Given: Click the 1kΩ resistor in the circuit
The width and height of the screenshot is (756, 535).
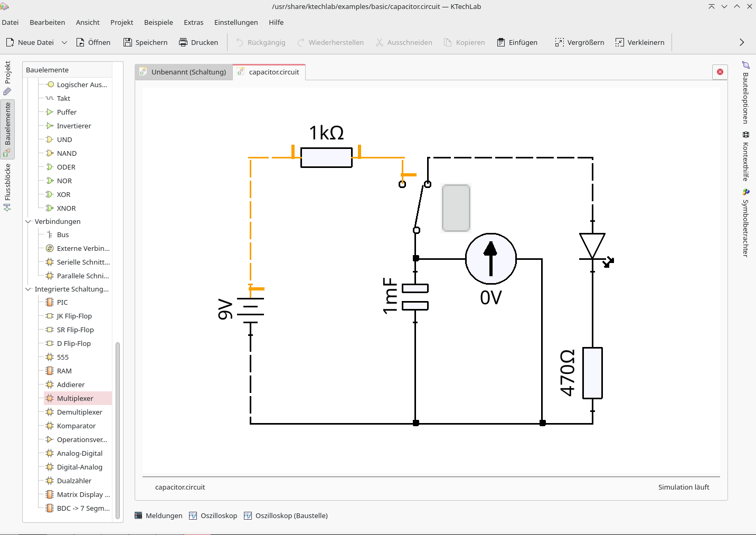Looking at the screenshot, I should 326,157.
